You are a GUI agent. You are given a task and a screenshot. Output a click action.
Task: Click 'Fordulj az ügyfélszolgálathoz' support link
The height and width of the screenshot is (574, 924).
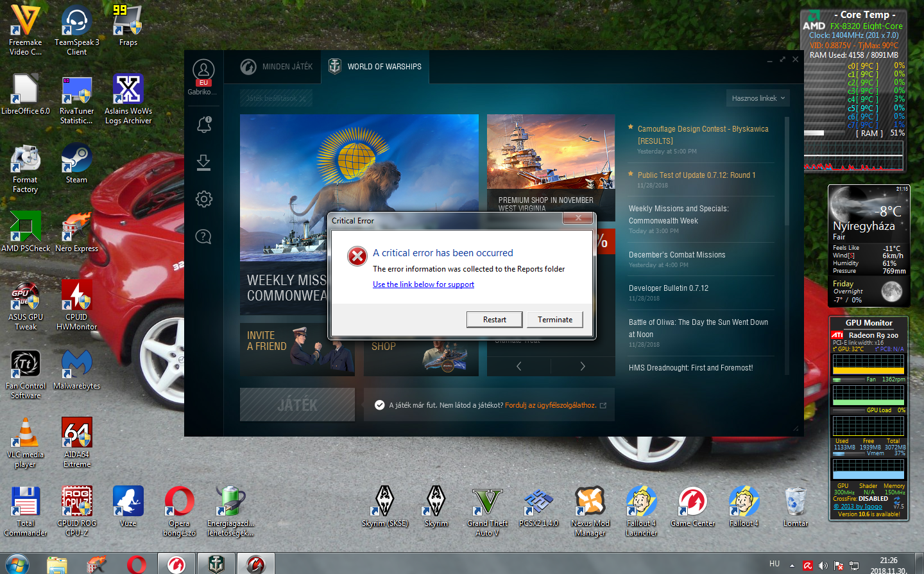pyautogui.click(x=550, y=405)
